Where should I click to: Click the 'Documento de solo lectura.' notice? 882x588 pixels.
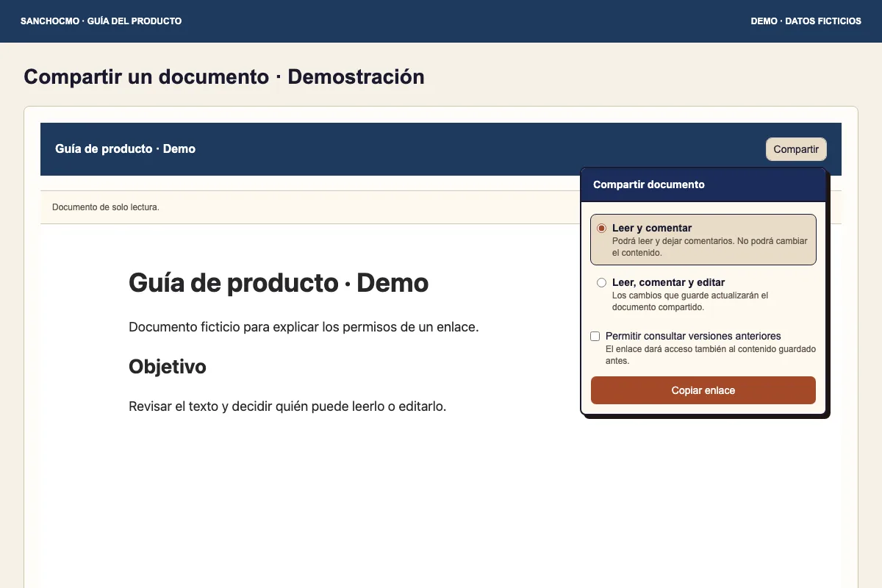point(106,207)
